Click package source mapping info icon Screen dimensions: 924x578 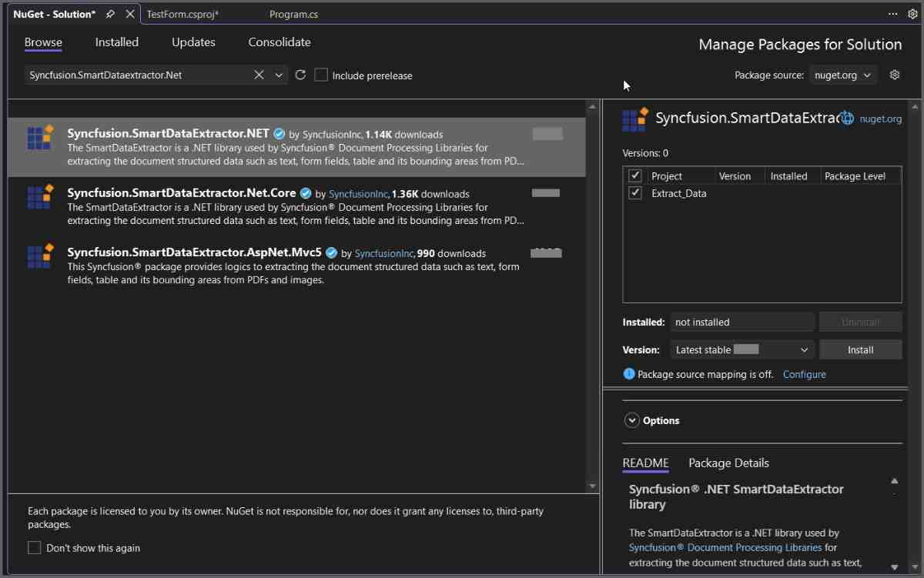pyautogui.click(x=629, y=374)
